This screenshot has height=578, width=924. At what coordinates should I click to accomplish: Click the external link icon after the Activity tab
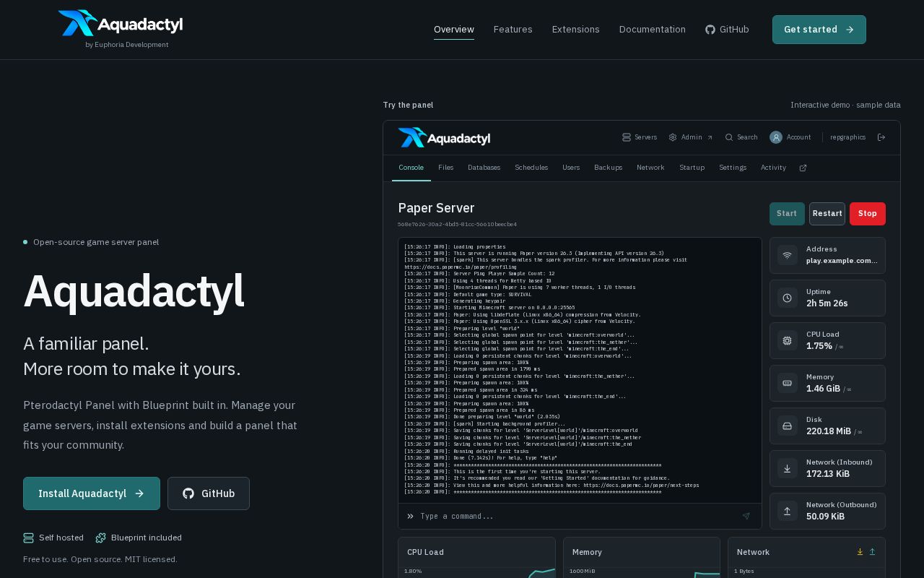pyautogui.click(x=803, y=168)
